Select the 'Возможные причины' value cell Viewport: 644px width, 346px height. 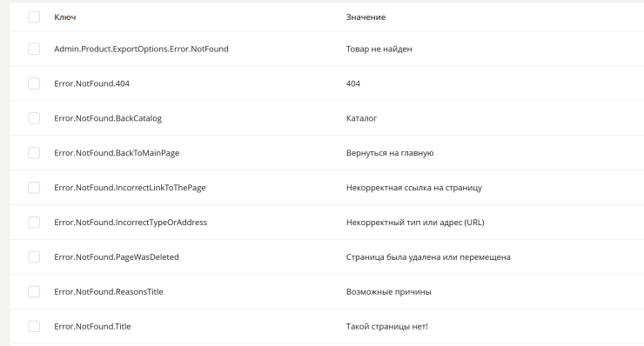click(x=388, y=292)
